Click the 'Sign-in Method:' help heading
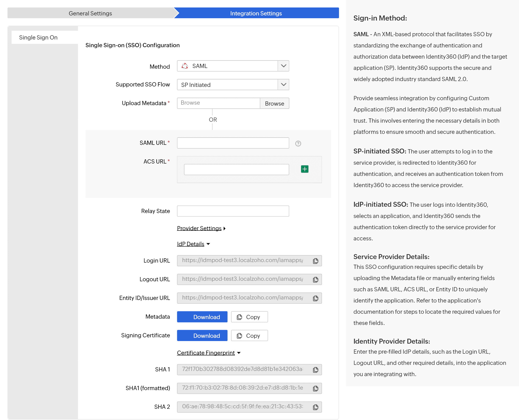 (380, 18)
